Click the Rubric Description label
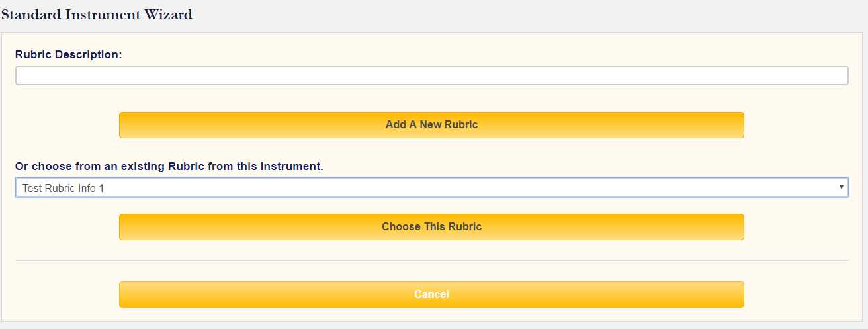Screen dimensions: 868x329 pyautogui.click(x=69, y=54)
